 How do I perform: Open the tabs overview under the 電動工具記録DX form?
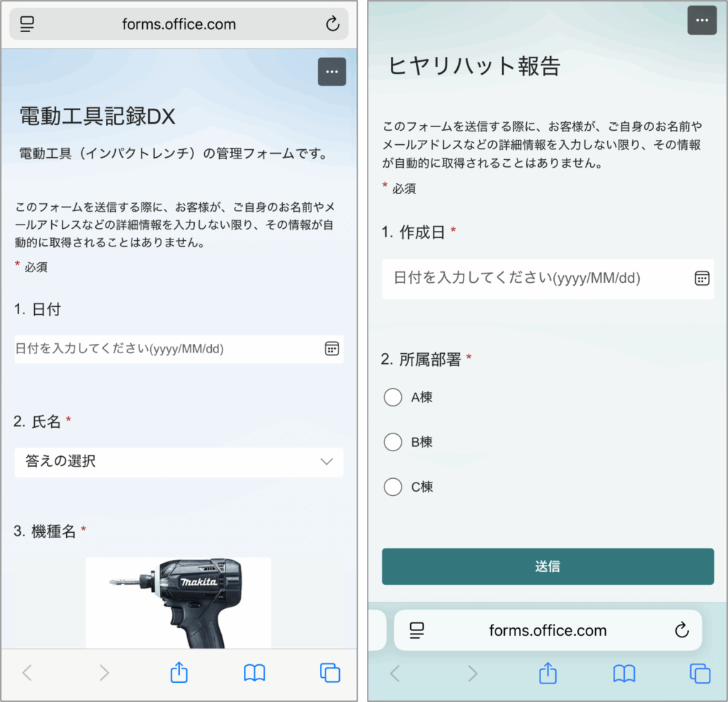coord(329,672)
